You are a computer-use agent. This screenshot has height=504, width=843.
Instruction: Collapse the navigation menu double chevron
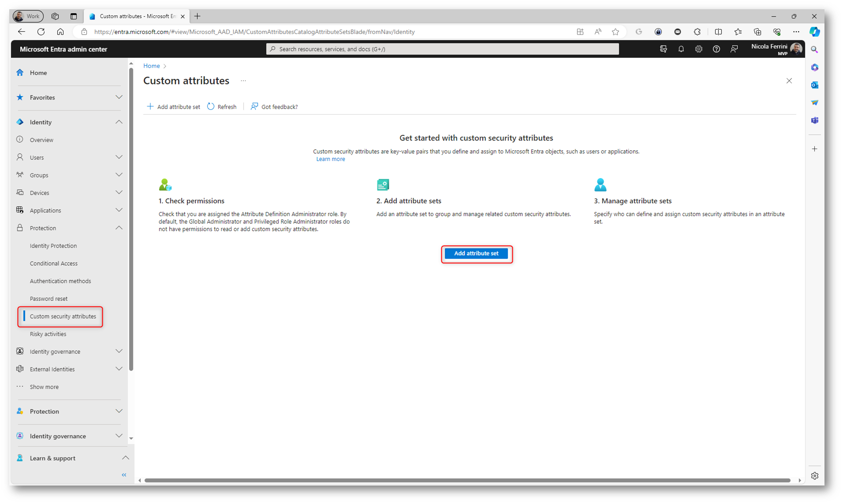124,475
